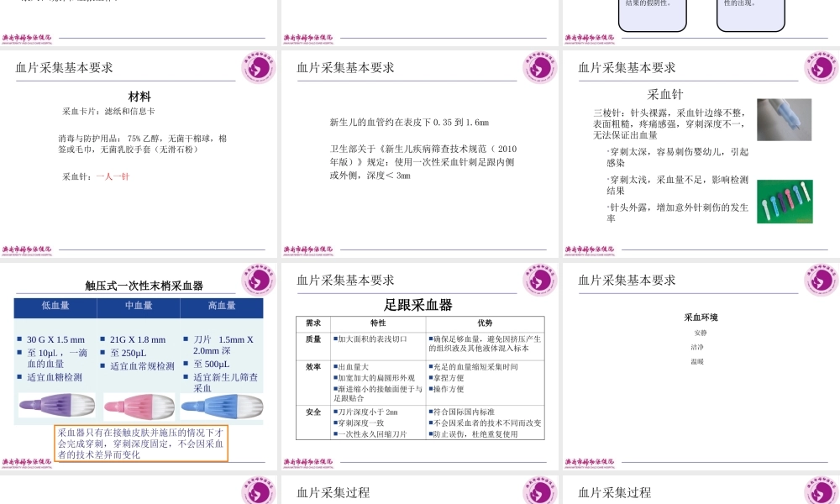Click the red 一人一针 highlighted text
This screenshot has height=504, width=840.
[x=113, y=176]
